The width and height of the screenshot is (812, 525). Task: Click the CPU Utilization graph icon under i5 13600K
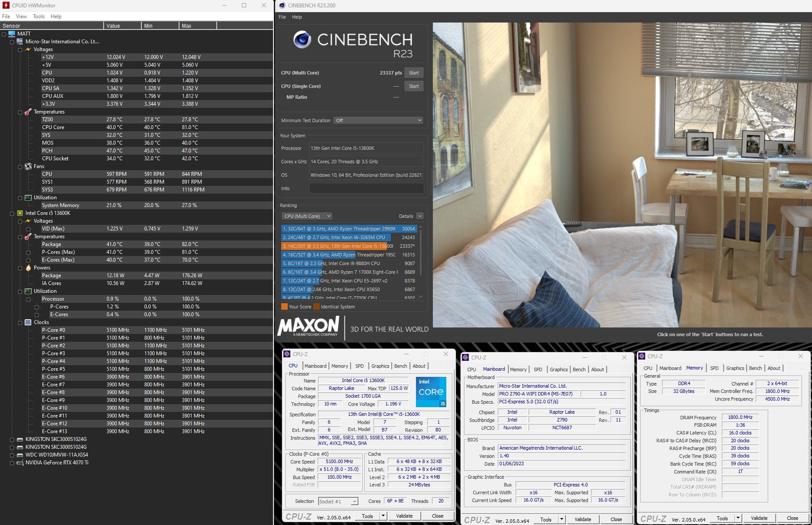(x=28, y=291)
